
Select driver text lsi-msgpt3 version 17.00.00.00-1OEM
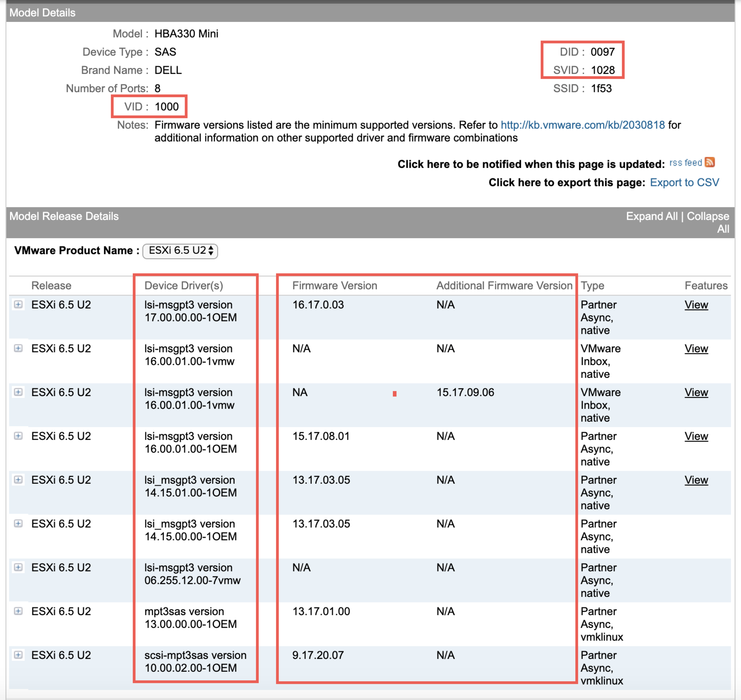[191, 311]
